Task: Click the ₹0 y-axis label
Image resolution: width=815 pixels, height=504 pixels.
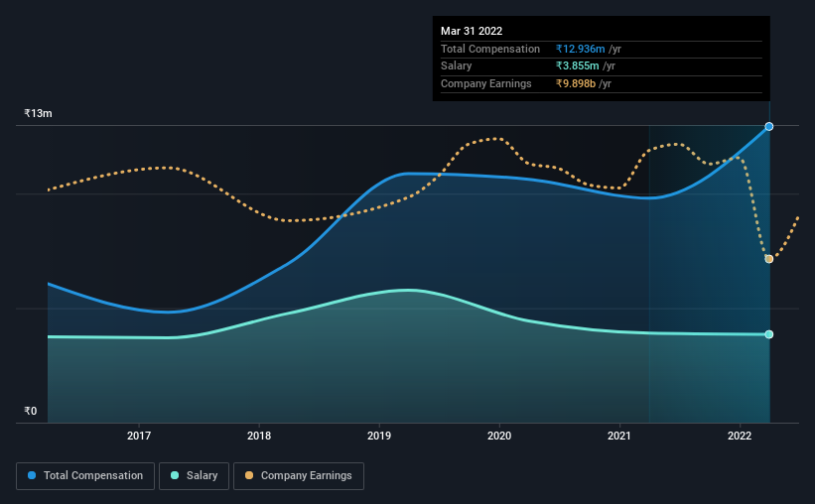Action: [31, 411]
